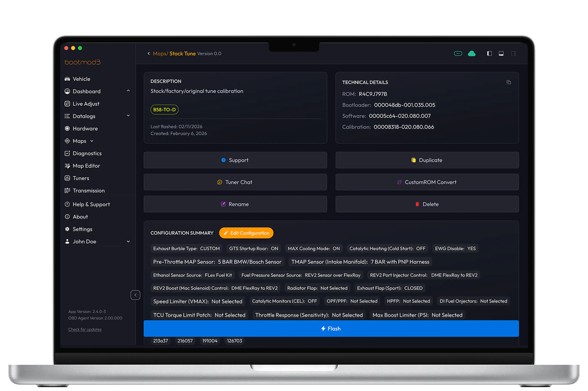Duplicate the Stock Tune map

[427, 160]
